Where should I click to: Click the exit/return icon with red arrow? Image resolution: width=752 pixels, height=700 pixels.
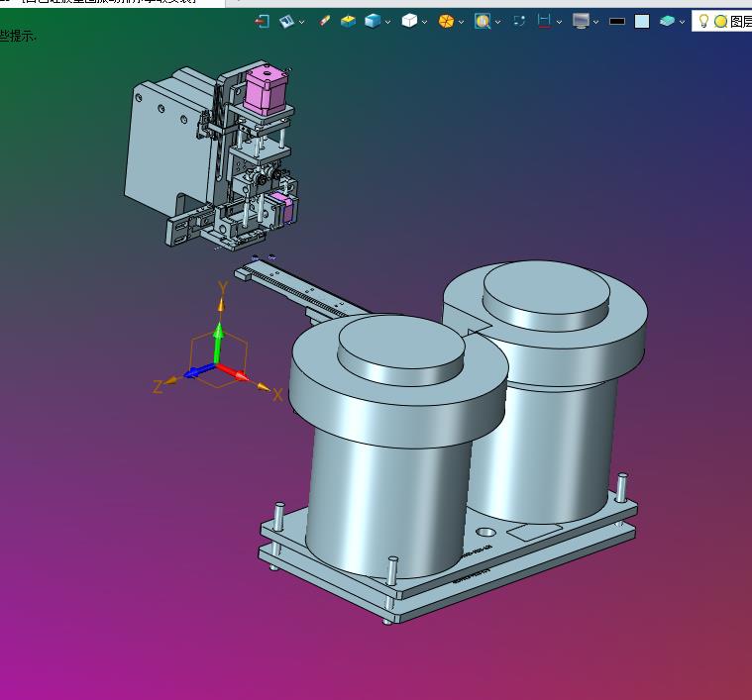(263, 22)
